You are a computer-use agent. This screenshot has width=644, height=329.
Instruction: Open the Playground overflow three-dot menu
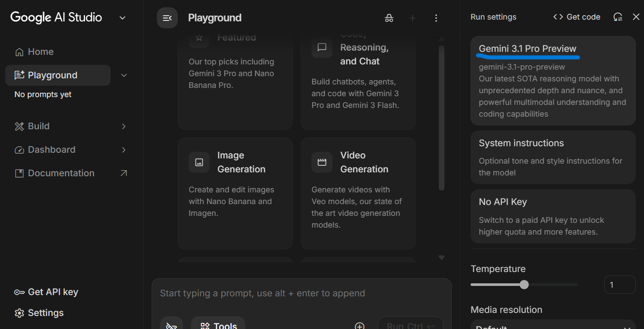[x=436, y=18]
